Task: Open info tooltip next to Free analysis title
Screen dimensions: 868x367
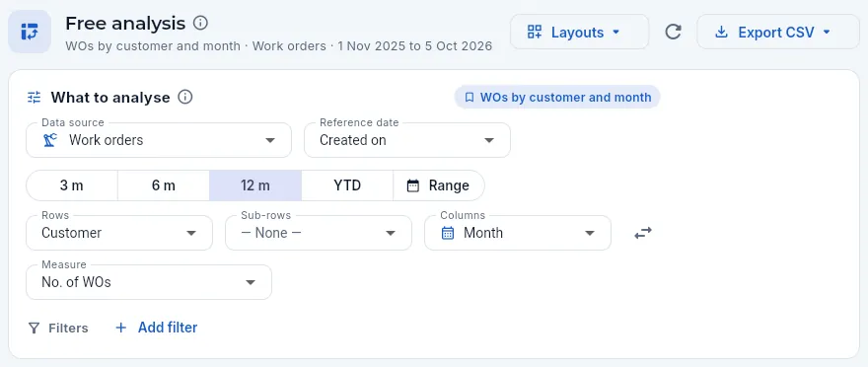Action: [x=200, y=24]
